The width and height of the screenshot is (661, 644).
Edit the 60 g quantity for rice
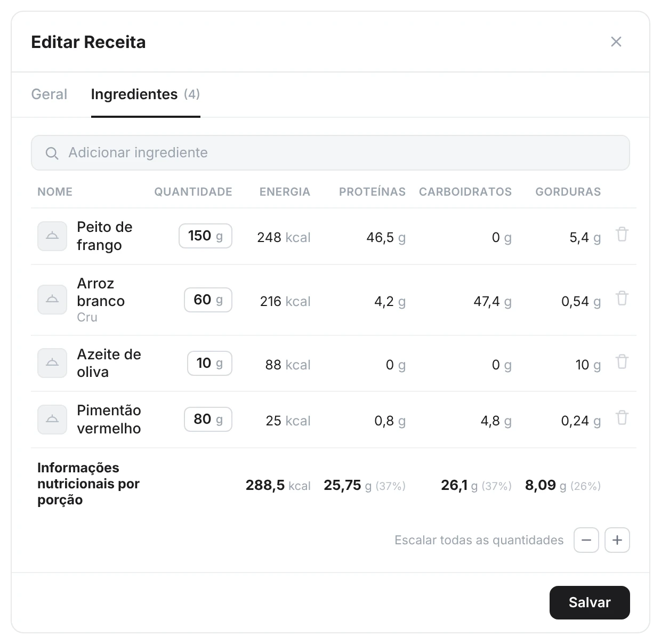click(208, 300)
